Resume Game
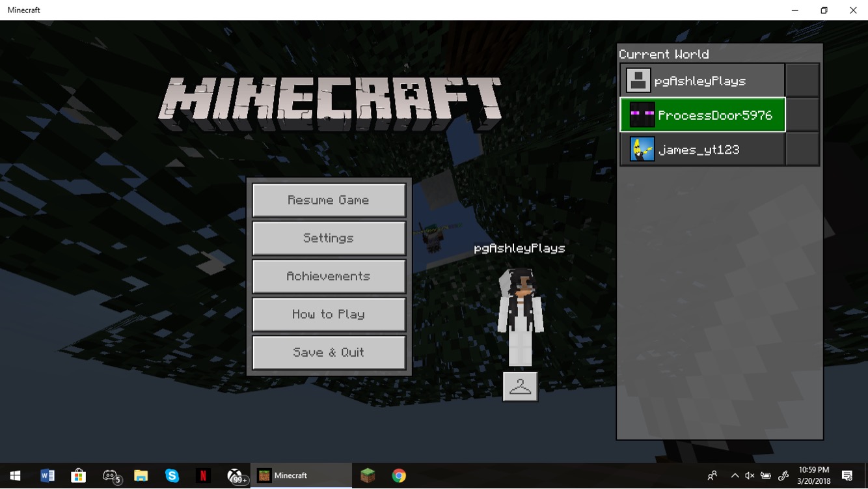The height and width of the screenshot is (489, 868). pos(329,201)
